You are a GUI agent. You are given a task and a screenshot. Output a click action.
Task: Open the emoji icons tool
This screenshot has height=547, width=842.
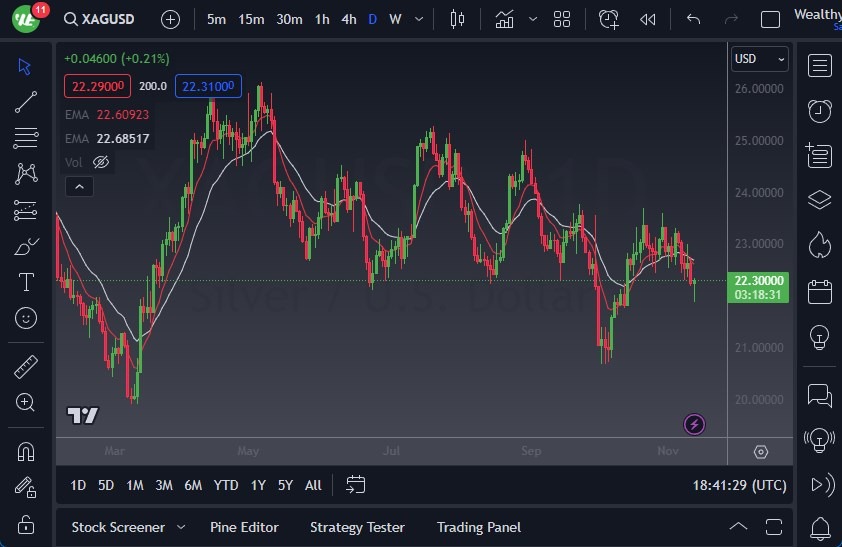coord(26,318)
